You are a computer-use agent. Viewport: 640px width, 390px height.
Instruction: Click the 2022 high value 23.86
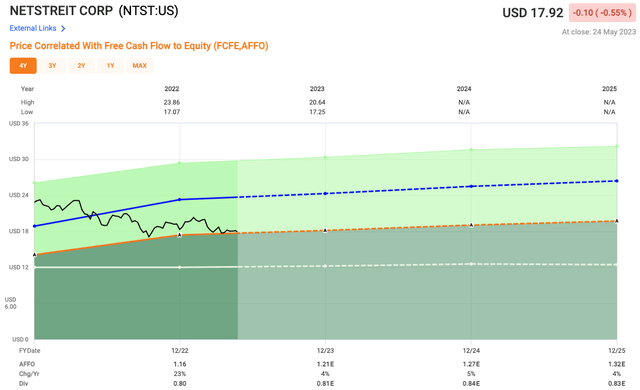(x=172, y=102)
